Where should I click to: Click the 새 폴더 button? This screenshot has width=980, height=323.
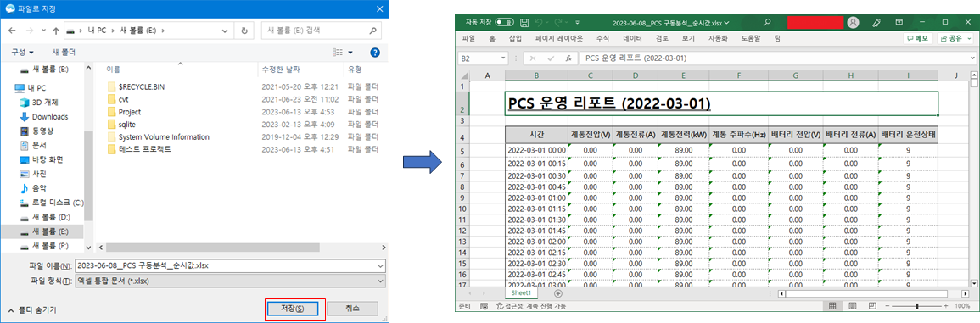(64, 53)
